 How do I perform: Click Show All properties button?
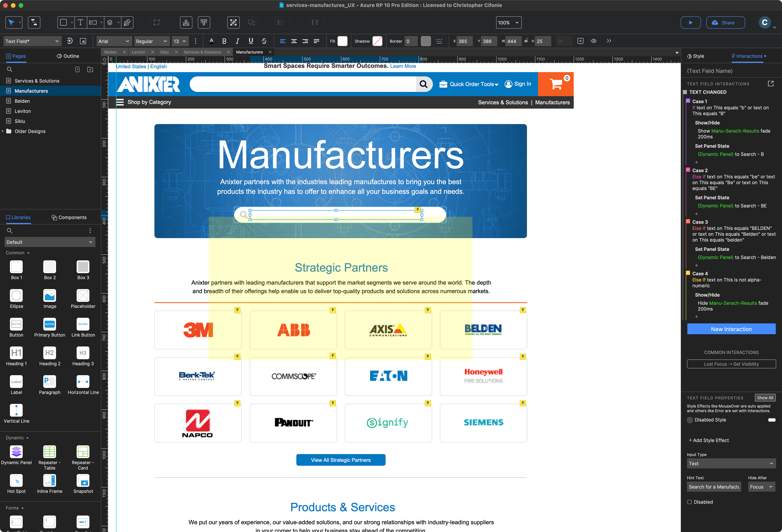click(x=765, y=397)
